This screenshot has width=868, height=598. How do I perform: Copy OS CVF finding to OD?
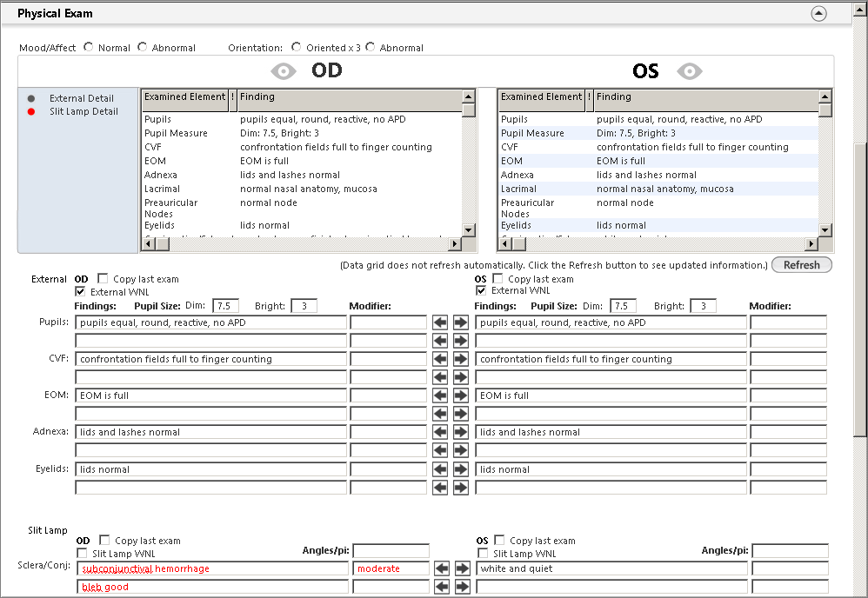[440, 359]
